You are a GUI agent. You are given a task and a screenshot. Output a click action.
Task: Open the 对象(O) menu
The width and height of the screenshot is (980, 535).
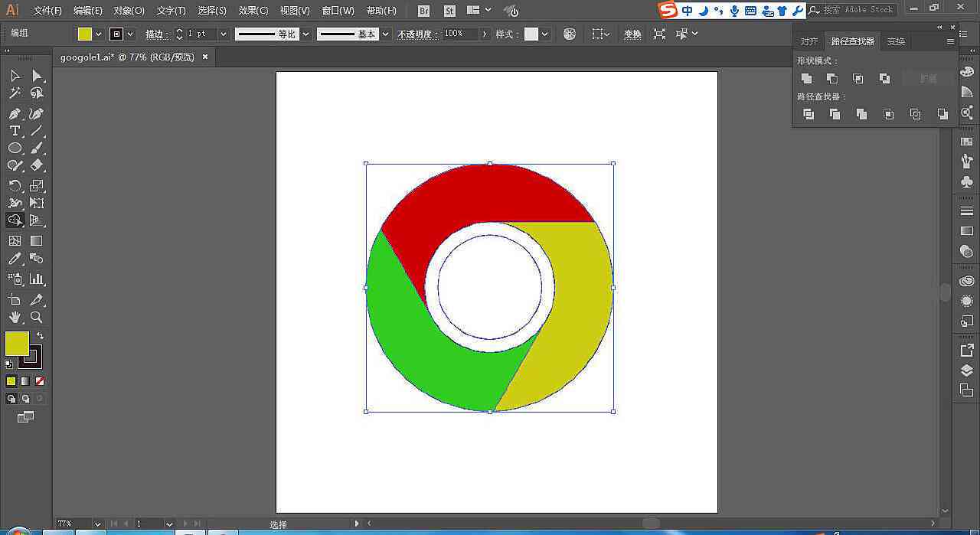pyautogui.click(x=129, y=11)
